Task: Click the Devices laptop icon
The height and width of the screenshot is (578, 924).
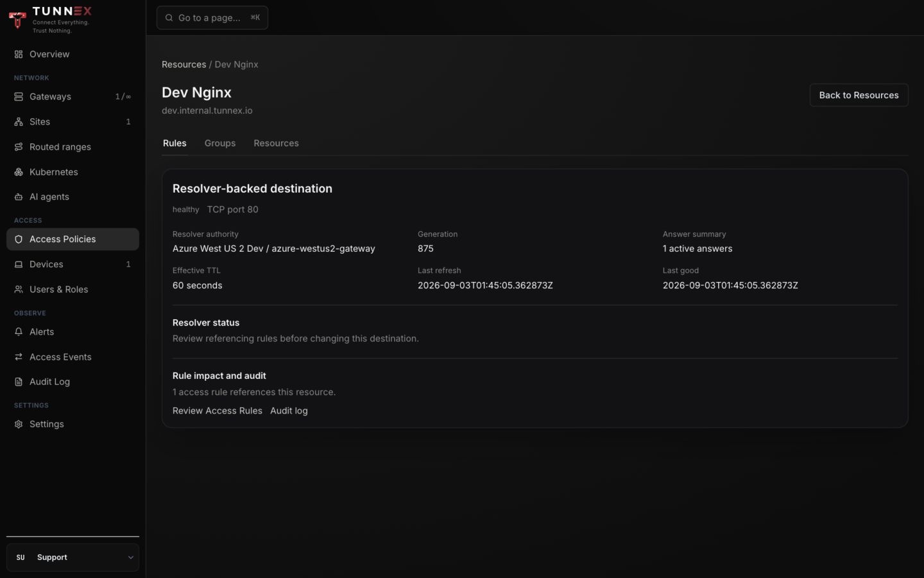Action: pyautogui.click(x=19, y=265)
